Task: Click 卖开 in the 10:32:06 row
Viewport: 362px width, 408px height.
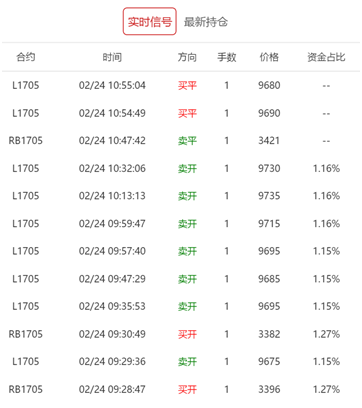Action: pyautogui.click(x=187, y=168)
